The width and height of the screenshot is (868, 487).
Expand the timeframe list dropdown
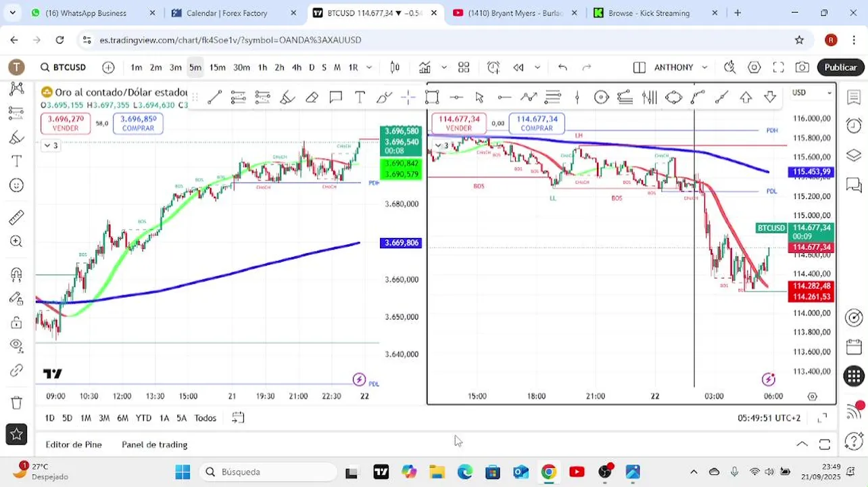(369, 68)
